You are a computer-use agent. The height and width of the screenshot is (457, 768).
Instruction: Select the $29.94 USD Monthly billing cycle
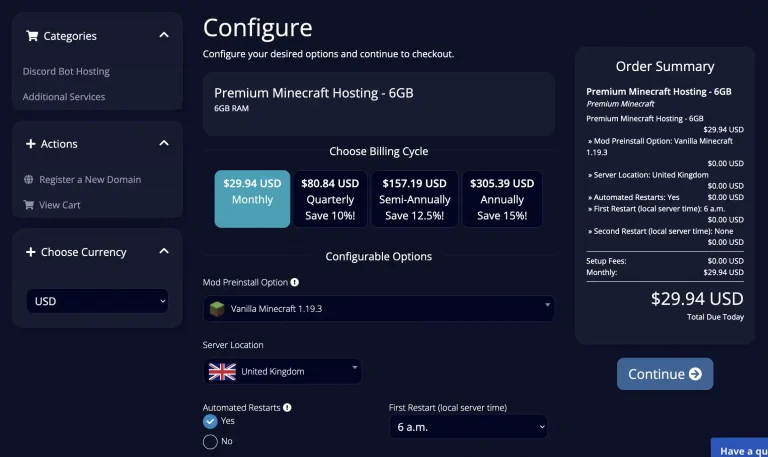252,199
